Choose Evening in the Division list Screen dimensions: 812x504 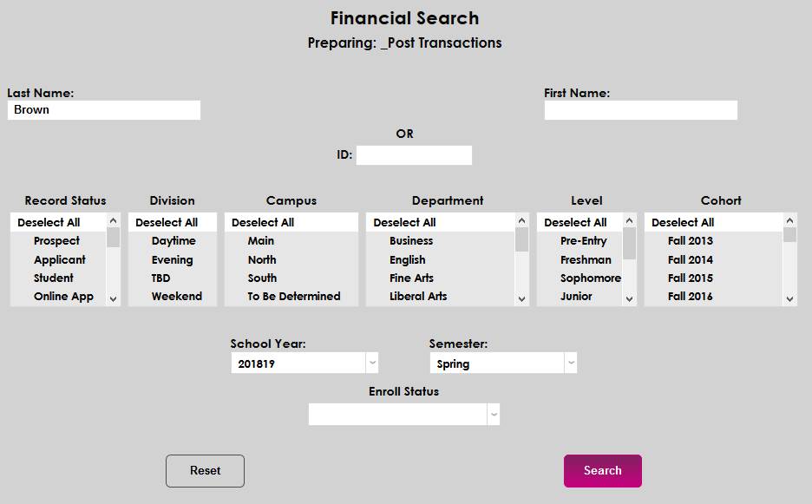pyautogui.click(x=172, y=259)
